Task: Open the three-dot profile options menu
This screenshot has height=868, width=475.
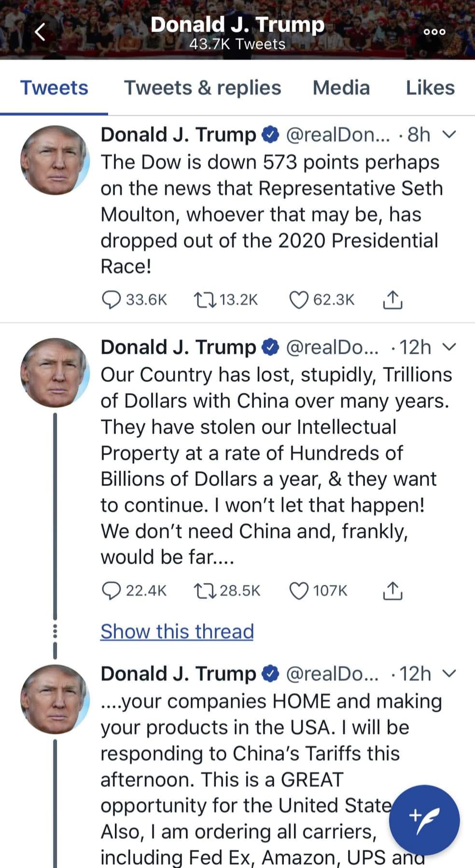Action: pyautogui.click(x=434, y=32)
